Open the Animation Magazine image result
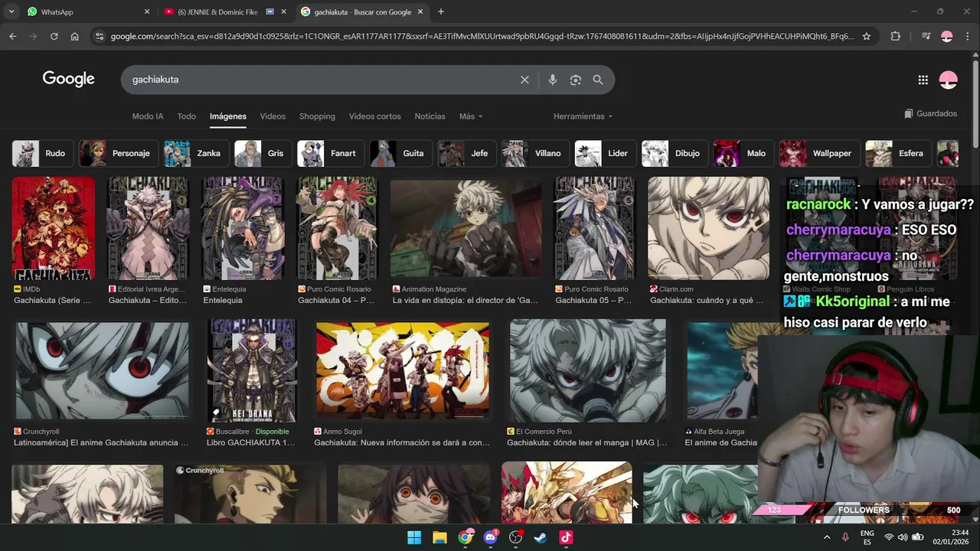 [465, 228]
